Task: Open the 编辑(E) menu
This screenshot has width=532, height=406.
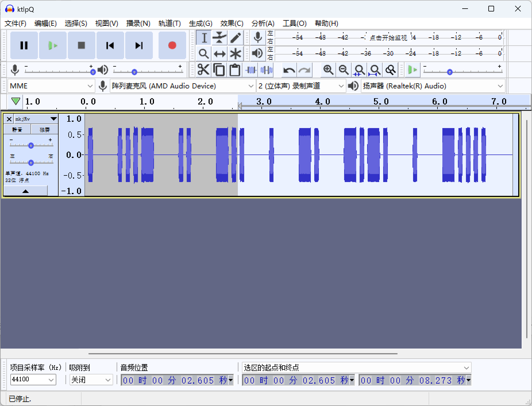Action: pos(45,23)
